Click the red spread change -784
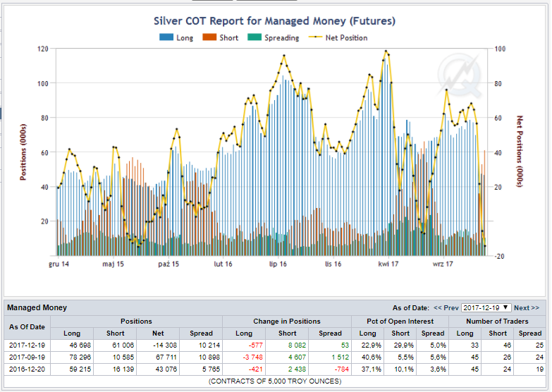The width and height of the screenshot is (552, 392). [342, 369]
